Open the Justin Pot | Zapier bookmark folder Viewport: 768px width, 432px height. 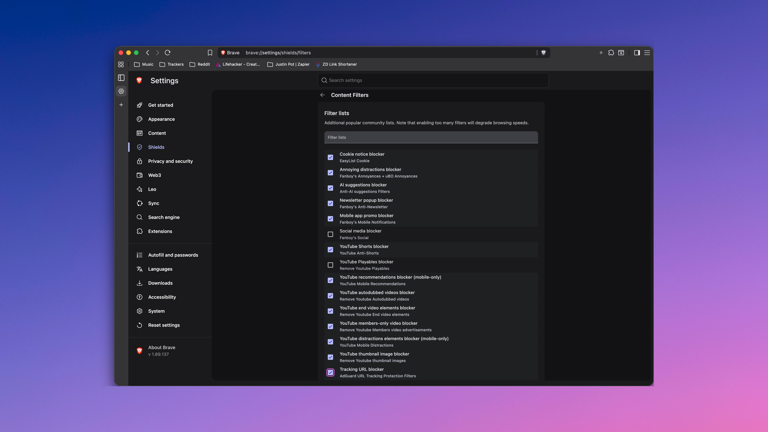click(x=289, y=64)
